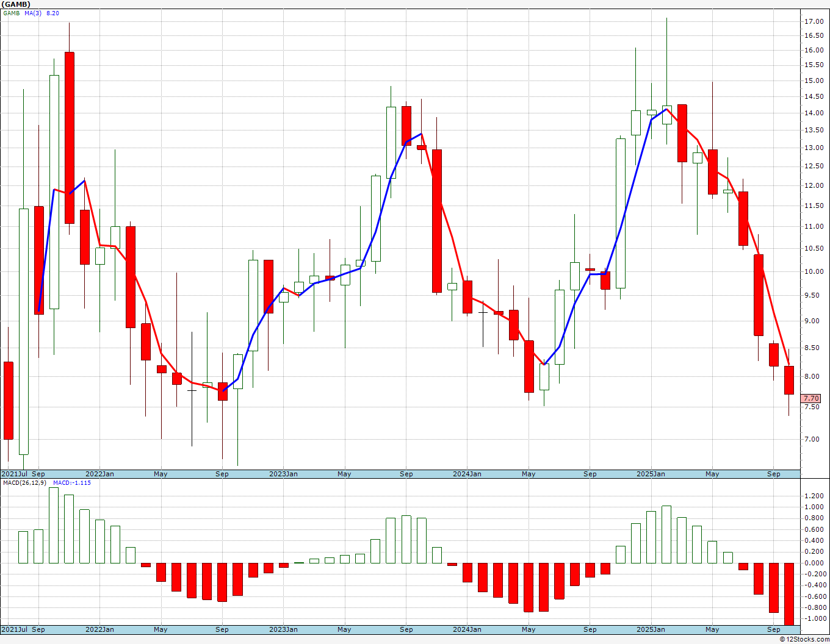Click the 15.00 price axis label
Viewport: 830px width, 644px height.
tap(813, 80)
